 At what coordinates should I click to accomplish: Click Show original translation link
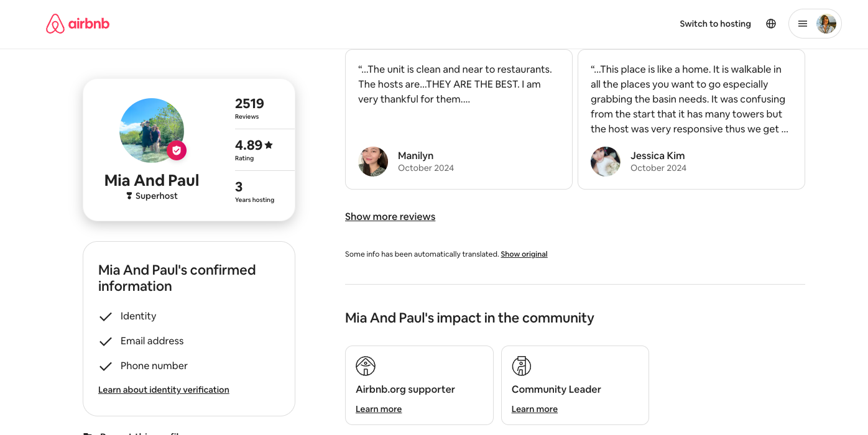[x=524, y=254]
